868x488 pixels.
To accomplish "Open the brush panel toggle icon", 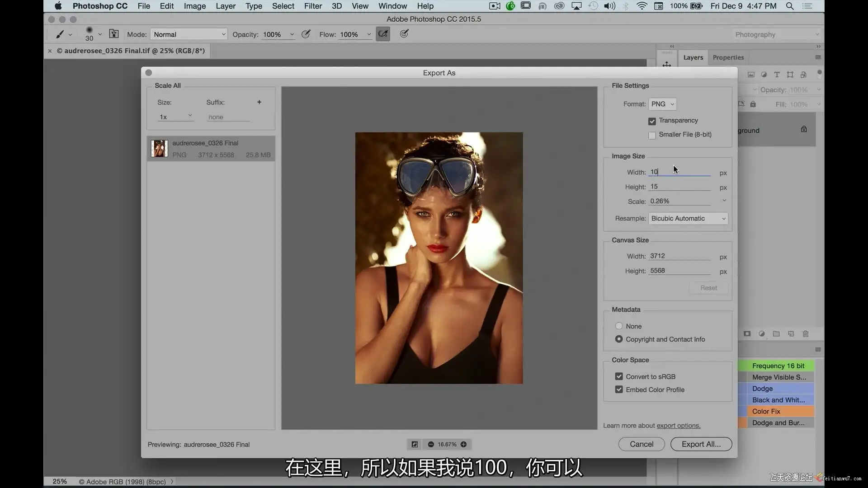I will point(114,34).
